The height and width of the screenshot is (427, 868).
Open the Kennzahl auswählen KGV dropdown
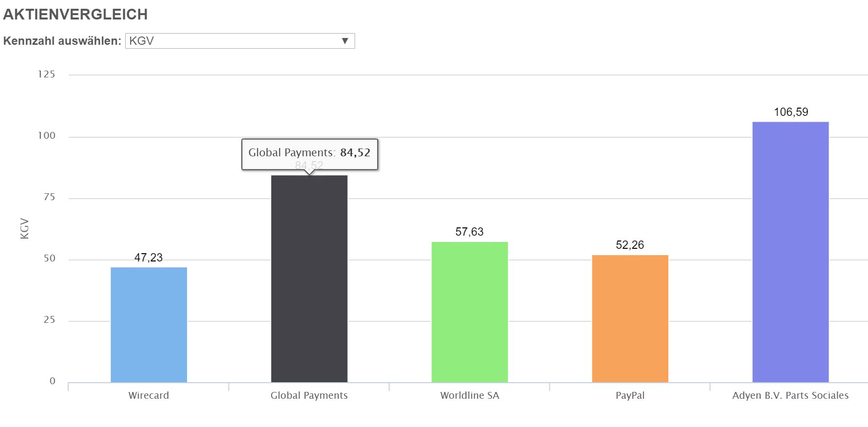coord(240,41)
